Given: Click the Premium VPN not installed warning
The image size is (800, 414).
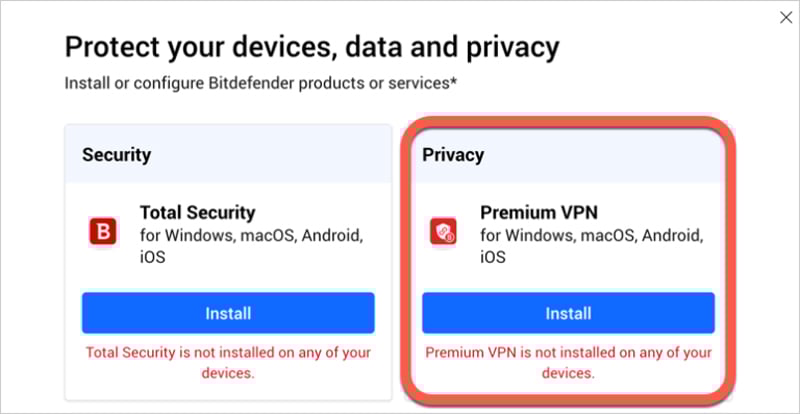Looking at the screenshot, I should pos(568,362).
